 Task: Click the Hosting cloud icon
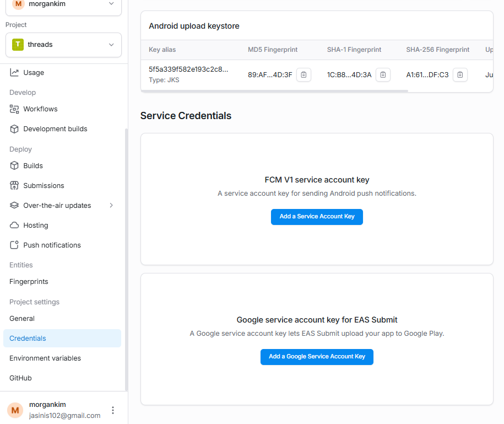(14, 225)
